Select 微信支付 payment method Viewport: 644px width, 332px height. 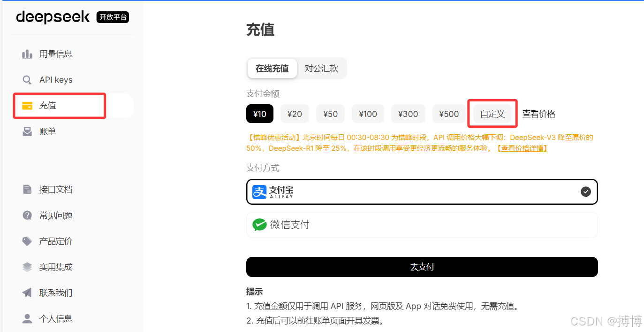pos(422,225)
